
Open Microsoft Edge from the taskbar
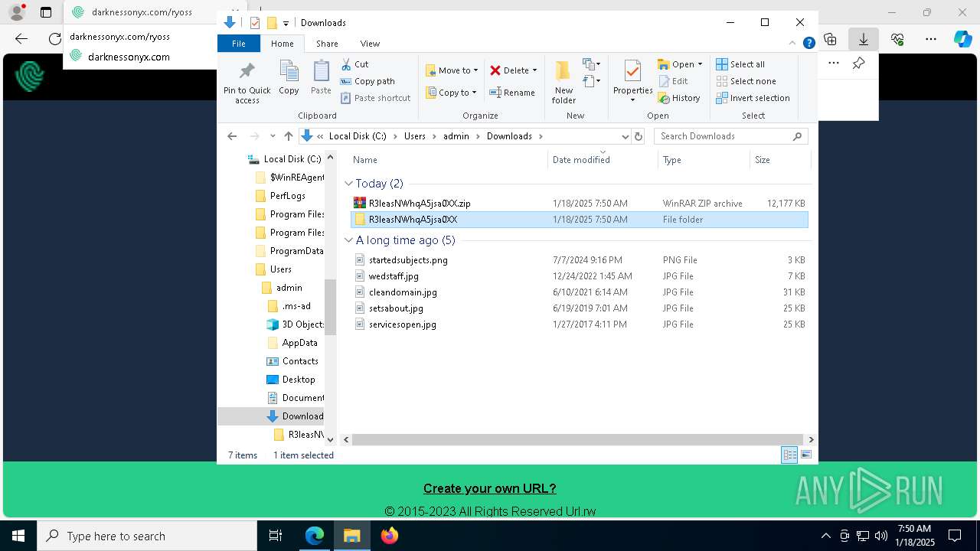coord(315,536)
